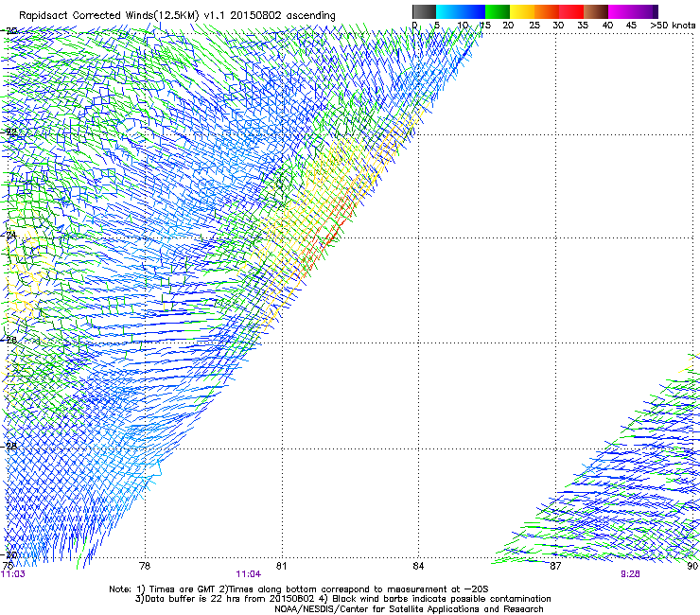Viewport: 700px width, 615px height.
Task: Click the '40' legend scale label
Action: click(607, 26)
